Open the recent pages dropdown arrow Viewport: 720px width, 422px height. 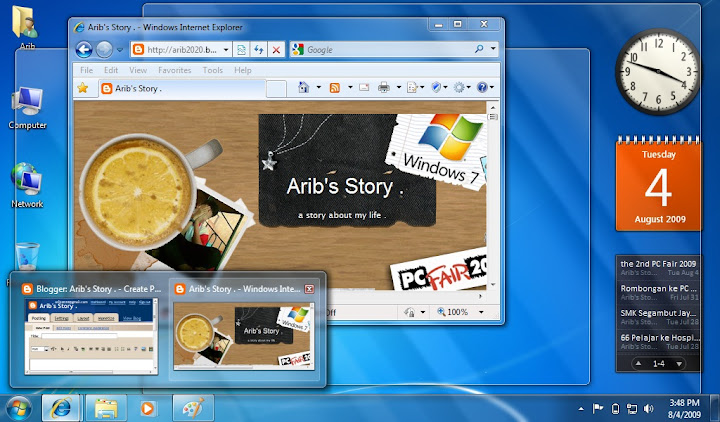pos(120,50)
